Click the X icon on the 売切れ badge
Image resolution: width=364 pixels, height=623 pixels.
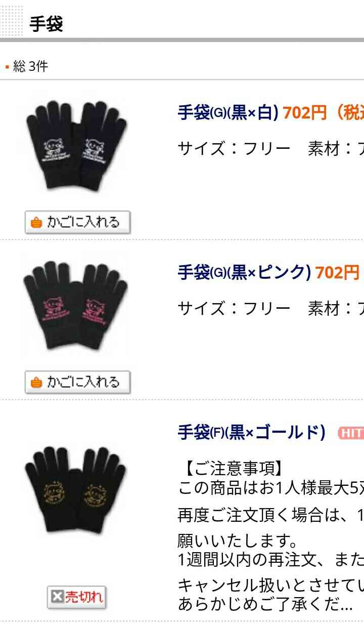(x=58, y=598)
